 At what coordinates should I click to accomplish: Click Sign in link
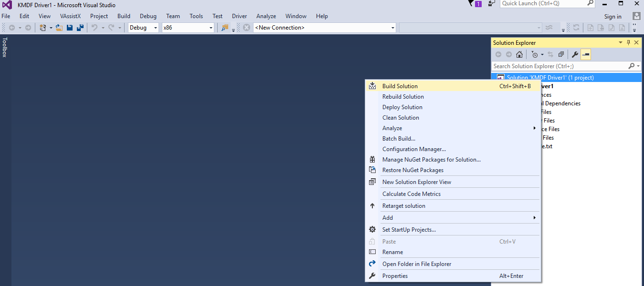point(613,17)
